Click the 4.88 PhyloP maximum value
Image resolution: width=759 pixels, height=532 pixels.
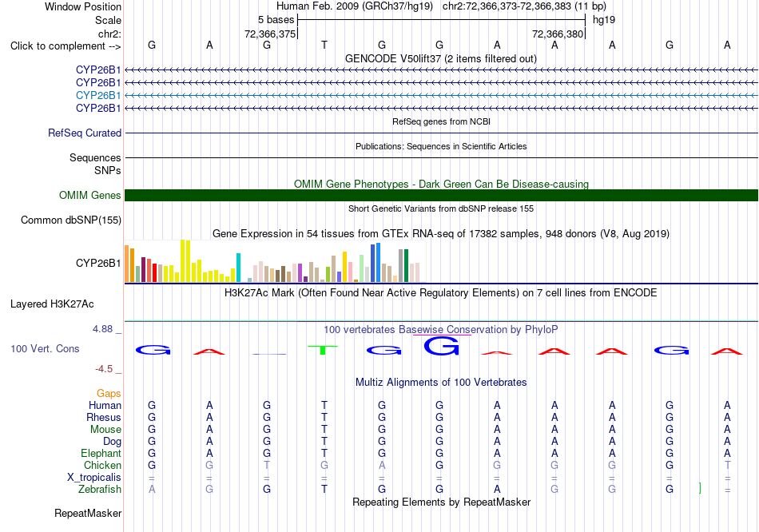click(102, 329)
